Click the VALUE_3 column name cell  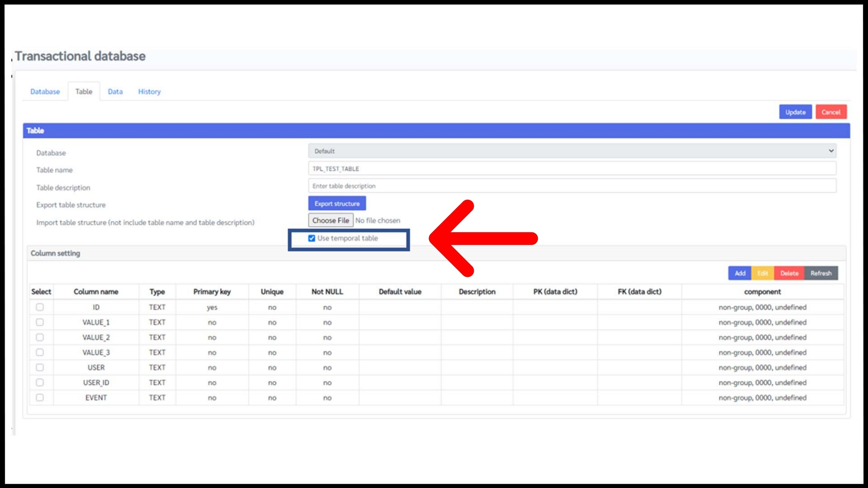[96, 352]
